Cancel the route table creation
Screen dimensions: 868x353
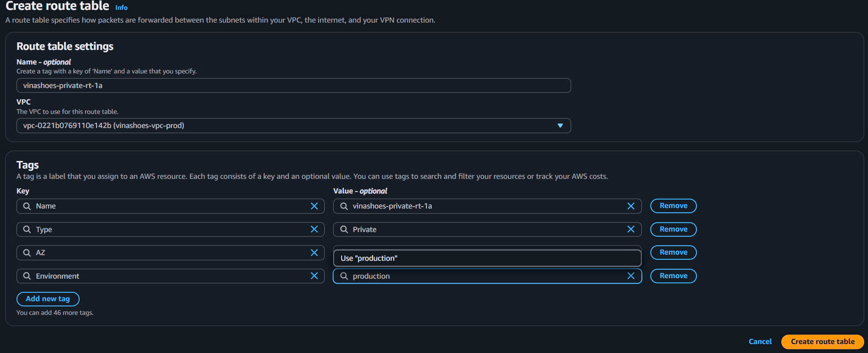[x=760, y=342]
